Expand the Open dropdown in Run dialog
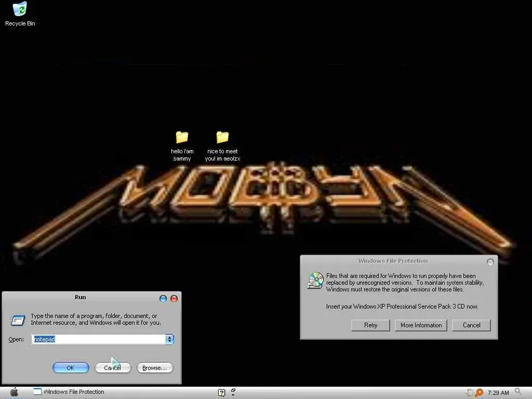Image resolution: width=532 pixels, height=399 pixels. pos(170,339)
